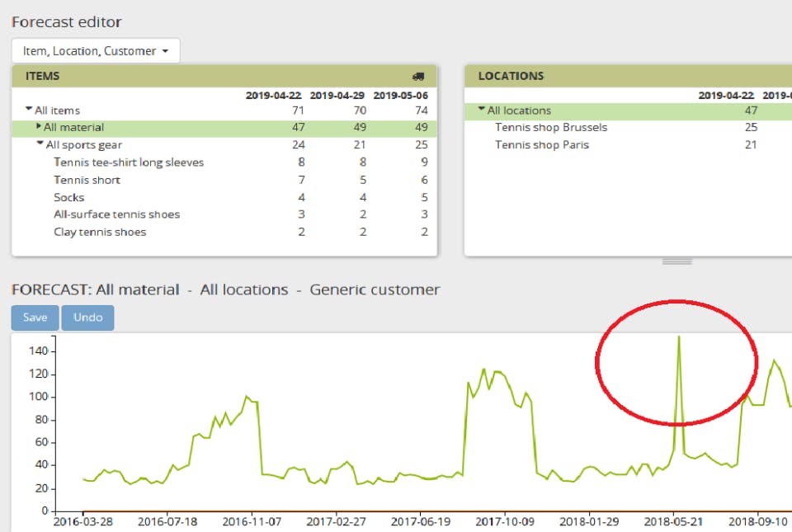Select All-surface tennis shoes item
Screen dimensions: 792x532
pyautogui.click(x=116, y=214)
